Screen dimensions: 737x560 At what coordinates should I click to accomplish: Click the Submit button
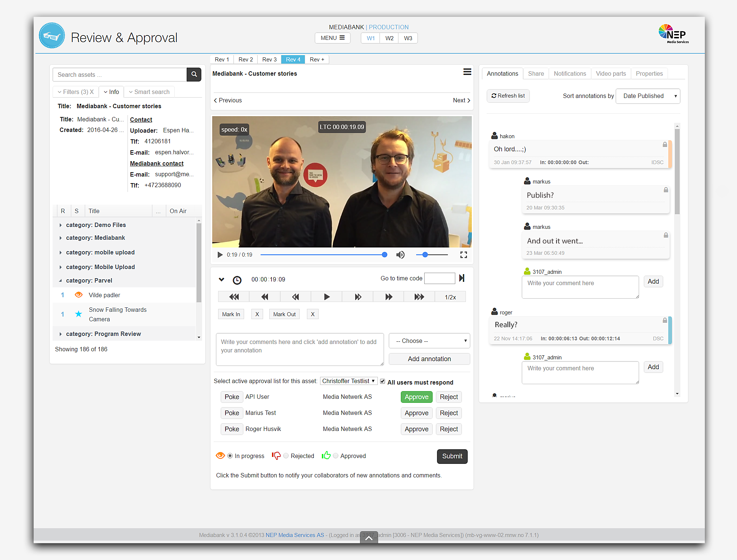click(452, 456)
